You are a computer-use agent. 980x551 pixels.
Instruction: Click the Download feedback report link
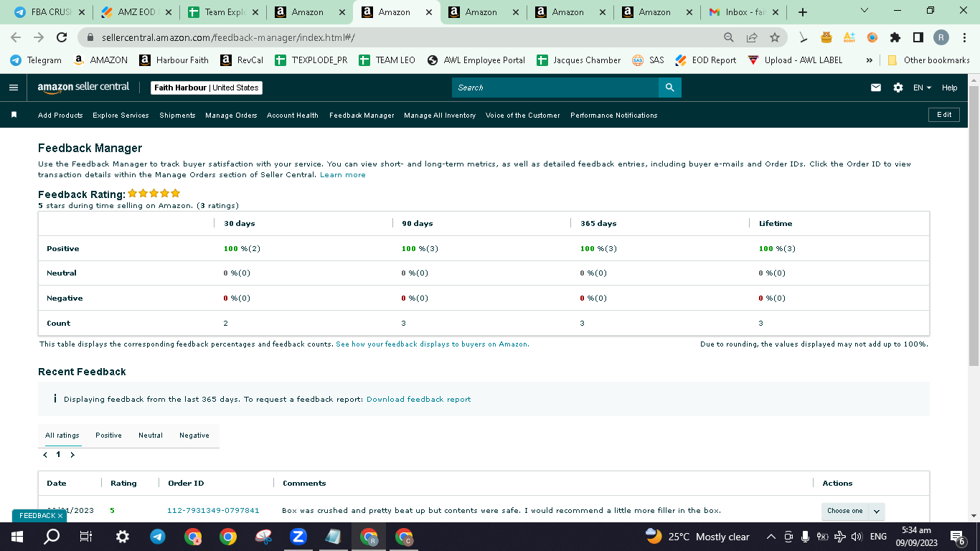(419, 399)
